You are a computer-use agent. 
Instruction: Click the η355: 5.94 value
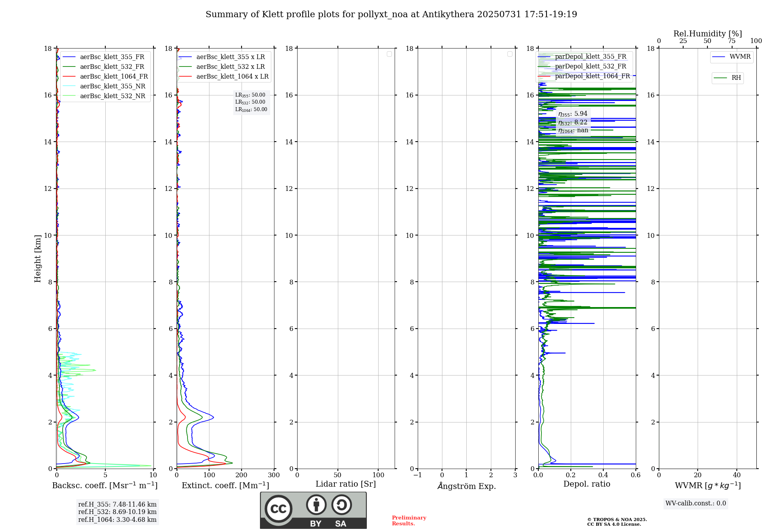pos(573,114)
